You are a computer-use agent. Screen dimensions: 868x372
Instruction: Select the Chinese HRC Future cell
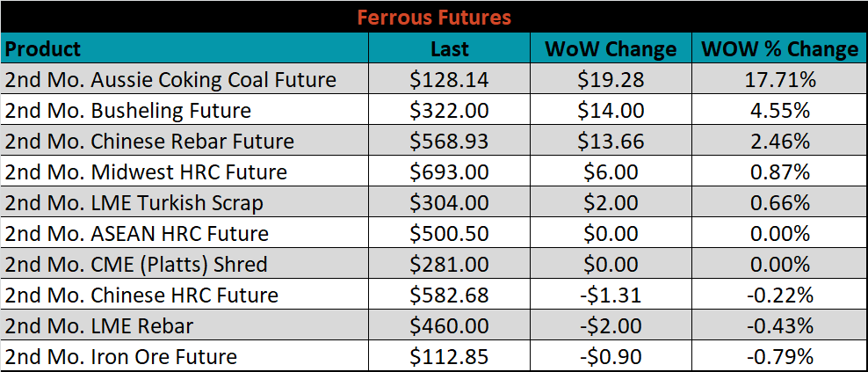[184, 294]
